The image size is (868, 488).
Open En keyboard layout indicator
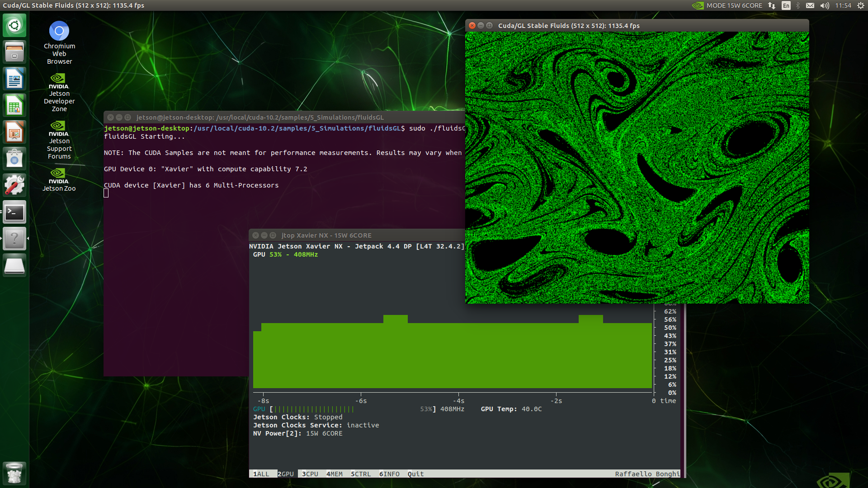click(786, 5)
